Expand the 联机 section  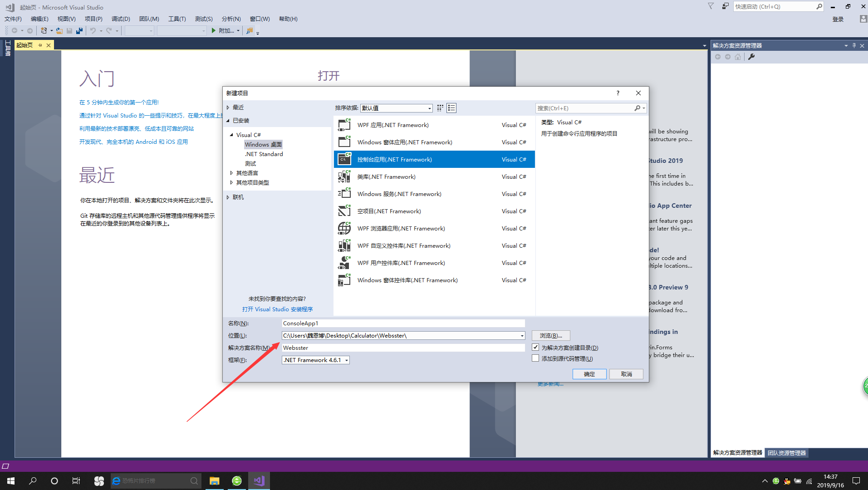point(228,197)
